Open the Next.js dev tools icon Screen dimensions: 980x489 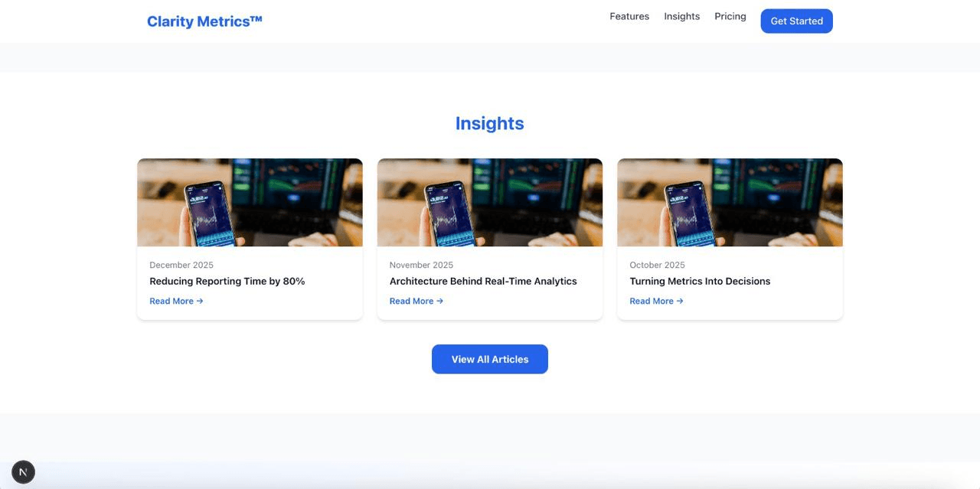coord(23,472)
